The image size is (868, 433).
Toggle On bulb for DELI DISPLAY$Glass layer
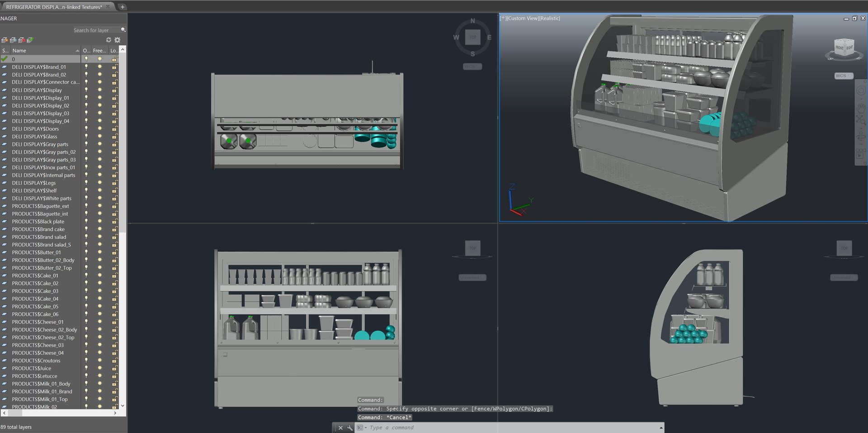point(86,137)
